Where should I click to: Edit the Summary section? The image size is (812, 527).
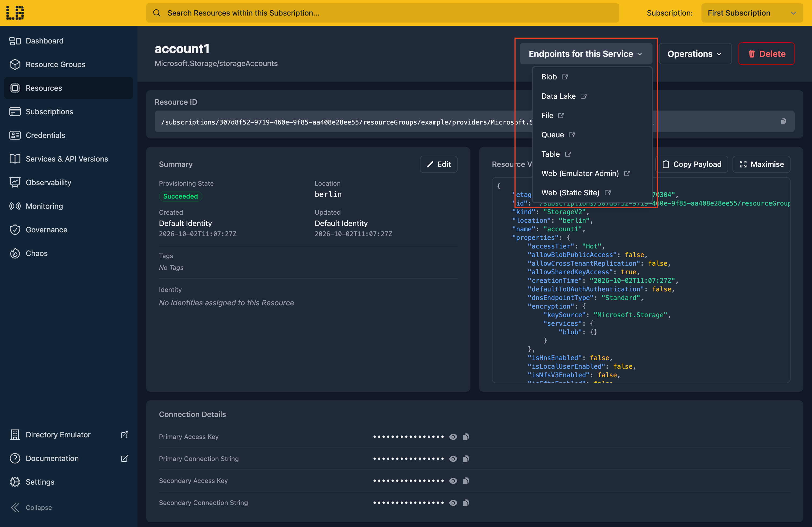pyautogui.click(x=438, y=164)
